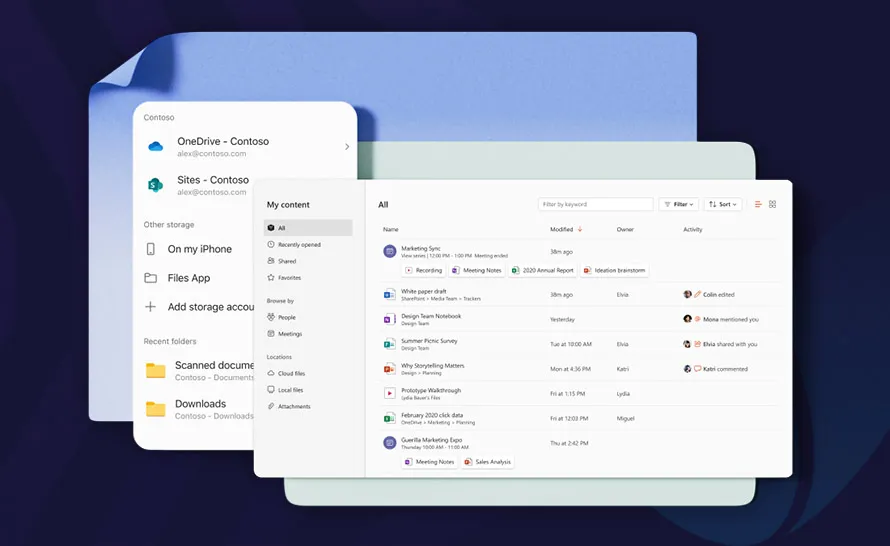Image resolution: width=890 pixels, height=546 pixels.
Task: Open the White paper draft file name
Action: pyautogui.click(x=423, y=291)
